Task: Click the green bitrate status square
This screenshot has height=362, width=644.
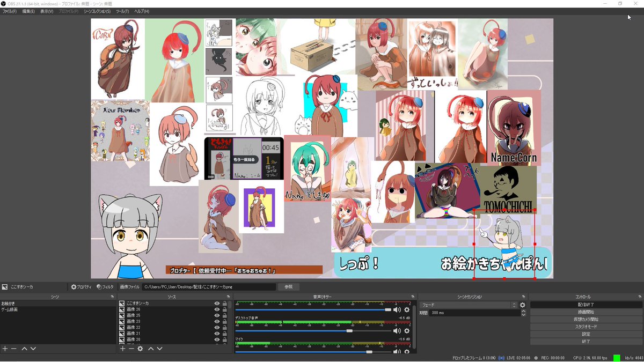Action: pos(617,358)
